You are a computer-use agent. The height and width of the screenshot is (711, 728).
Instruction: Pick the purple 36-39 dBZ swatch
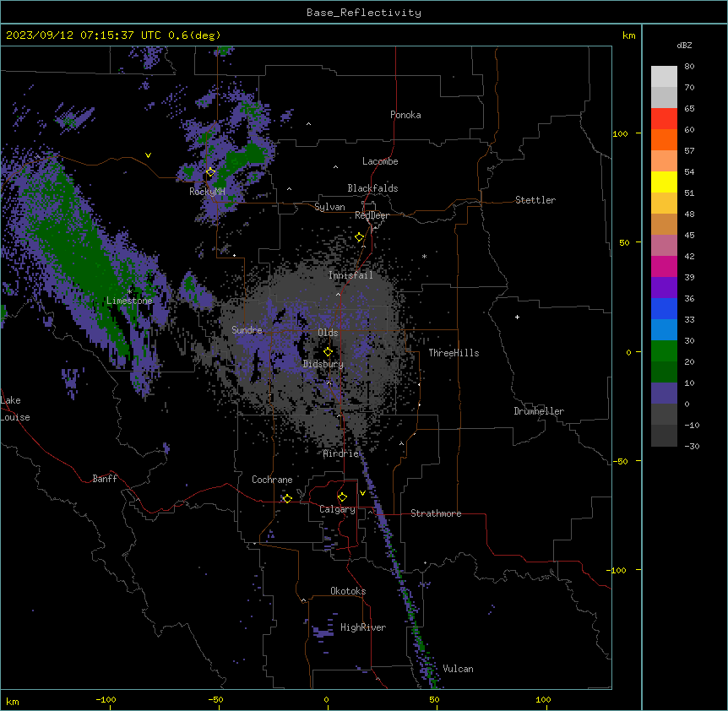click(664, 287)
